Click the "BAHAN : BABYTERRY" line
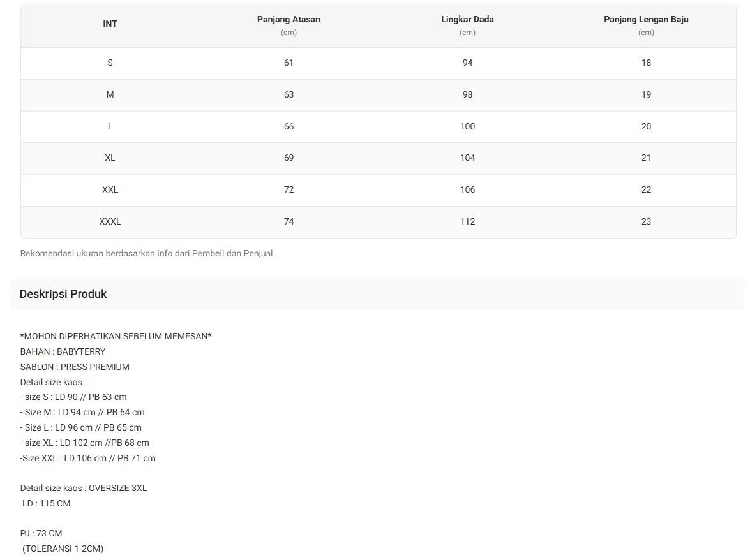This screenshot has width=750, height=560. (63, 351)
